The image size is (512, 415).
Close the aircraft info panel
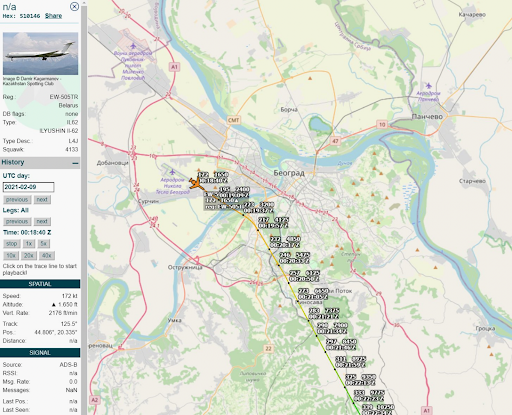74,6
